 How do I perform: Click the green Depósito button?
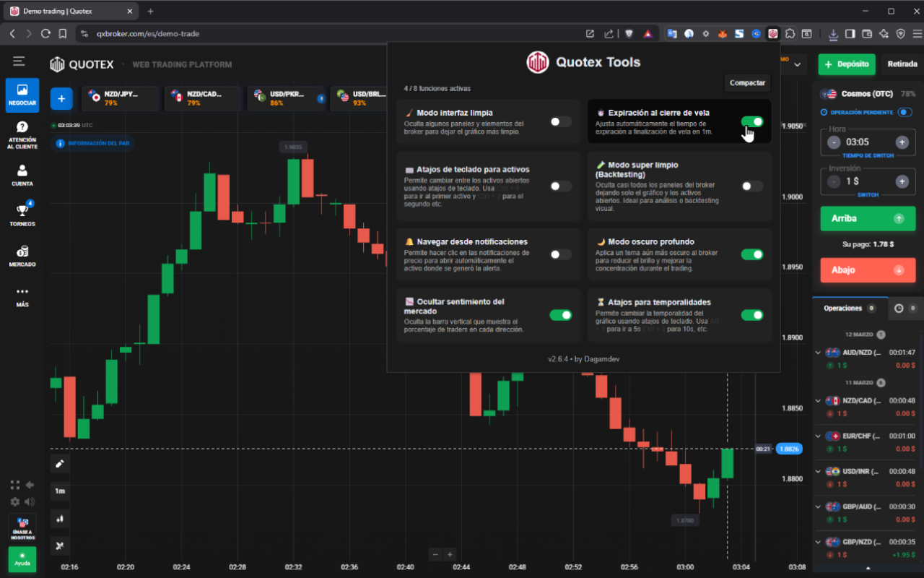click(x=847, y=64)
